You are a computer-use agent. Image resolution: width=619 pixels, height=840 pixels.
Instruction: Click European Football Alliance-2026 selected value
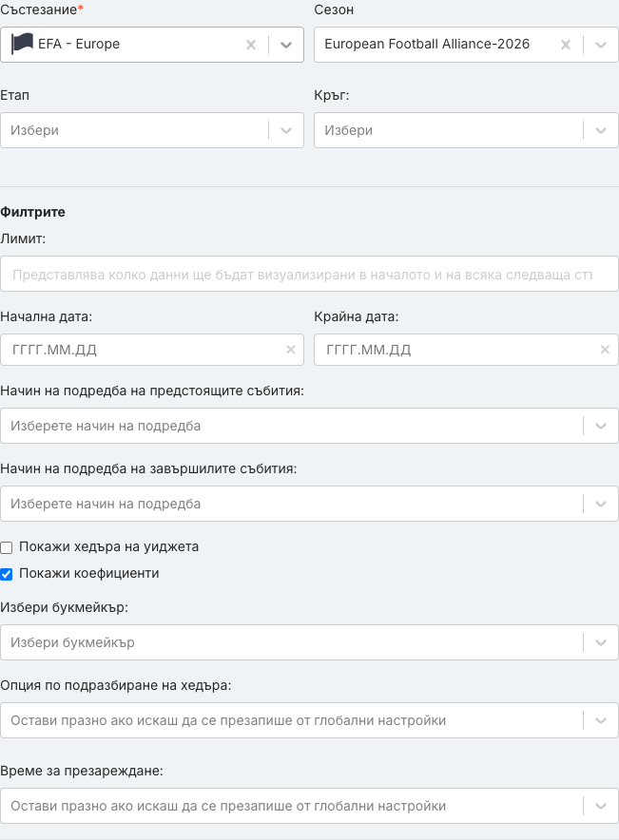point(427,44)
